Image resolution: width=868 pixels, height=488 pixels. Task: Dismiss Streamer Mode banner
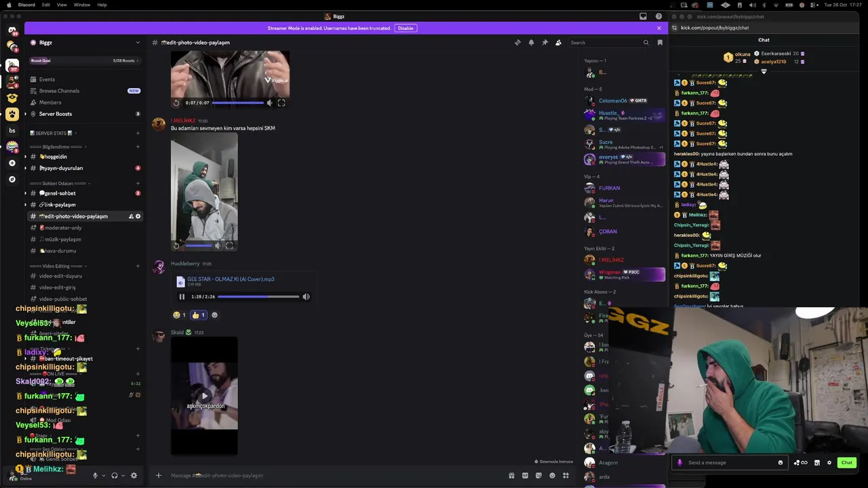click(x=658, y=28)
